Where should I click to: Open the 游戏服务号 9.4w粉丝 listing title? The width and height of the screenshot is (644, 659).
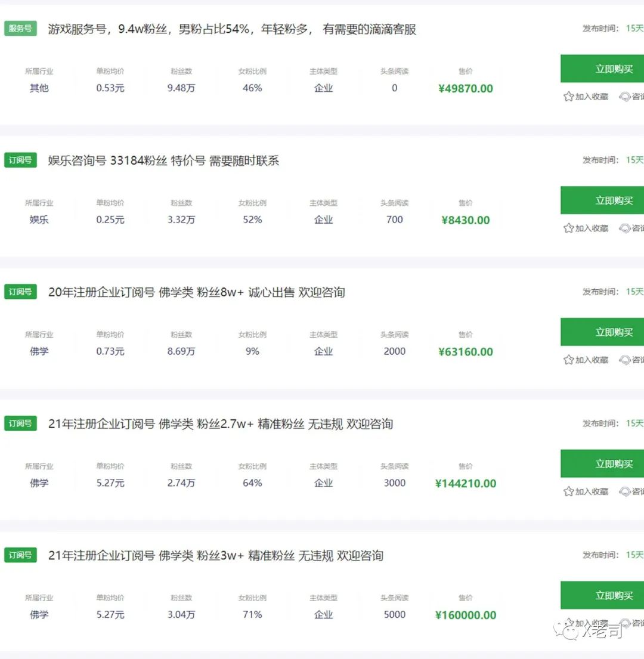click(232, 29)
